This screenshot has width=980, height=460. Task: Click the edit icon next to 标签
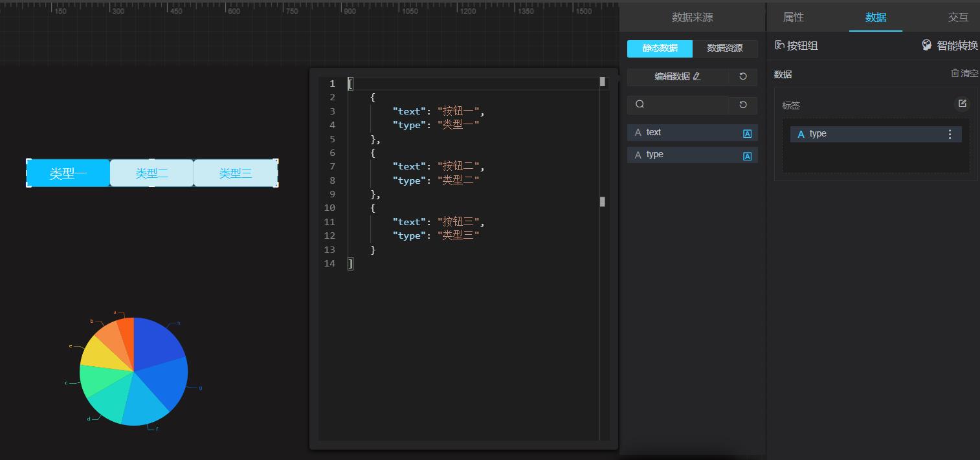click(x=963, y=104)
